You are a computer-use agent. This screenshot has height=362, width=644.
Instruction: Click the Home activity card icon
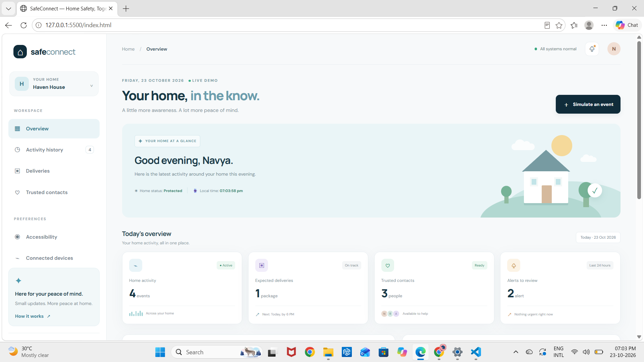pyautogui.click(x=136, y=265)
